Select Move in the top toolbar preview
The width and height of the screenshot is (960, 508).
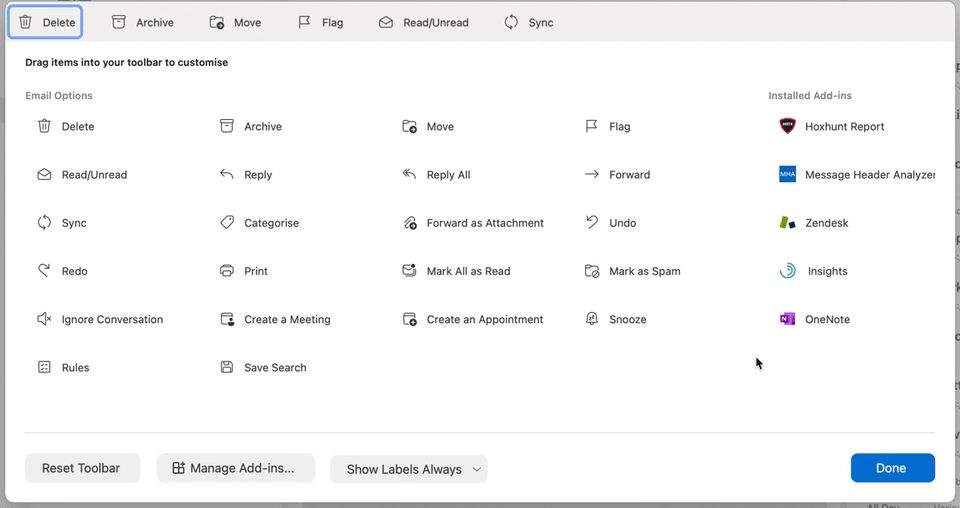click(235, 23)
